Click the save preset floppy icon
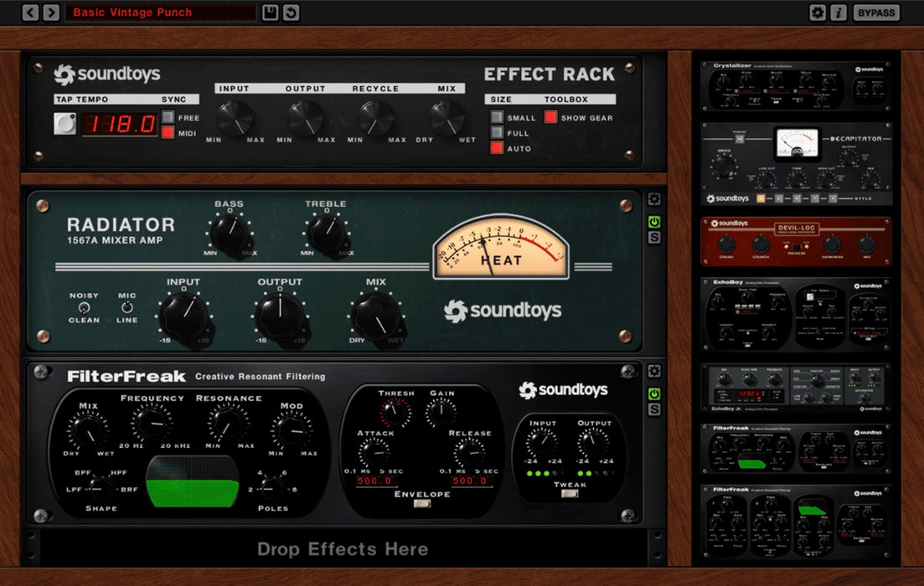Viewport: 924px width, 586px height. click(x=270, y=13)
